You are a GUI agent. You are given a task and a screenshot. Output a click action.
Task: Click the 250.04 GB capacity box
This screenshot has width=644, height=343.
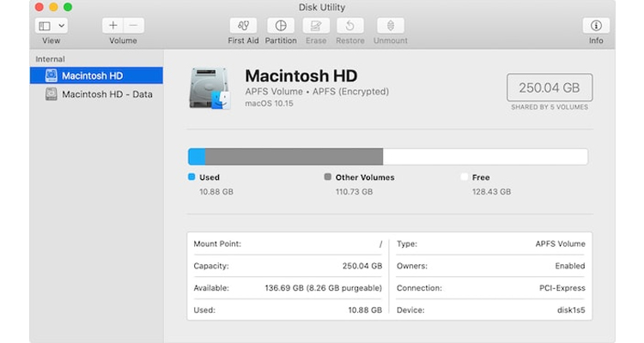click(550, 87)
